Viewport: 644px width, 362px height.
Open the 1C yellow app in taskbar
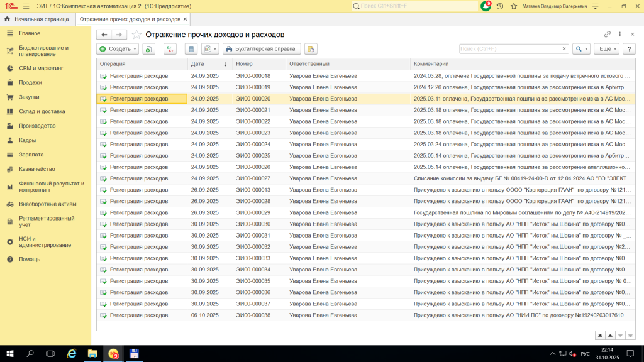[x=113, y=354]
